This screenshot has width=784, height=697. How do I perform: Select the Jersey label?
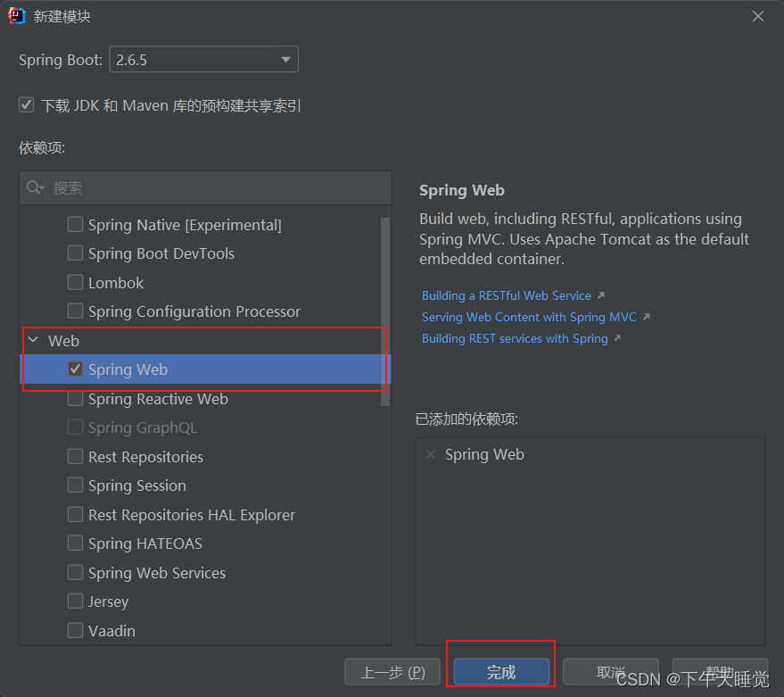click(x=109, y=602)
